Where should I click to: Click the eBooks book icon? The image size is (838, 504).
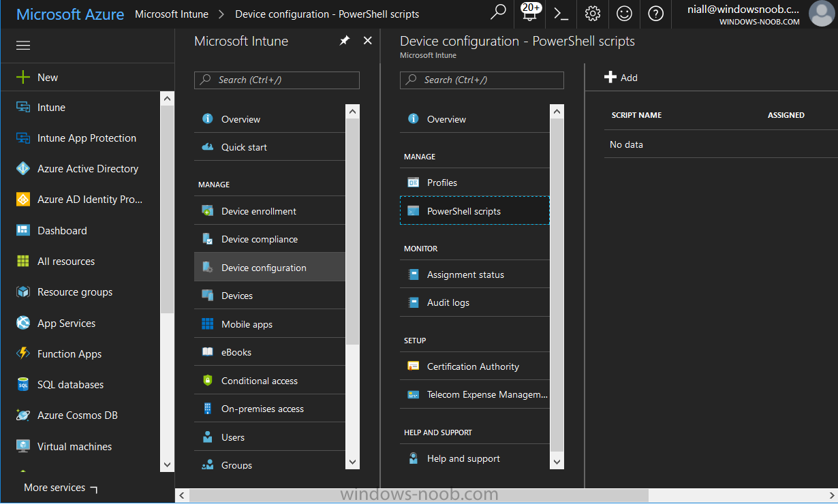(x=208, y=352)
